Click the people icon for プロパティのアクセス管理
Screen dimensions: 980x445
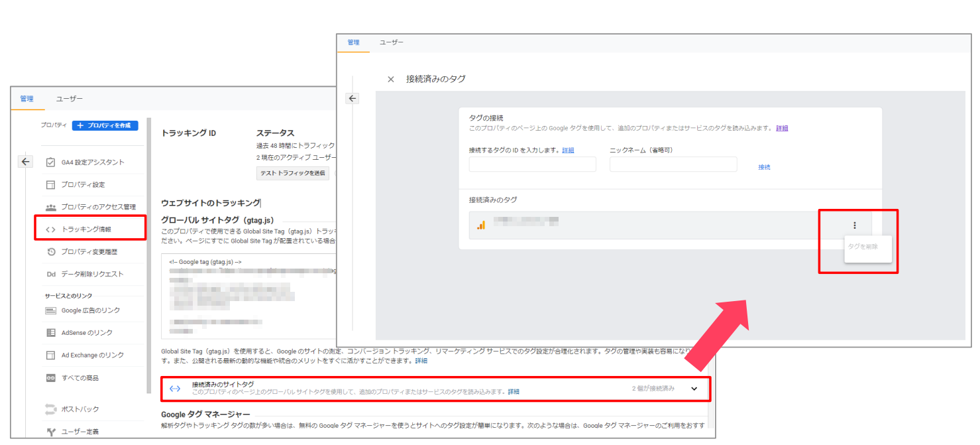click(50, 207)
